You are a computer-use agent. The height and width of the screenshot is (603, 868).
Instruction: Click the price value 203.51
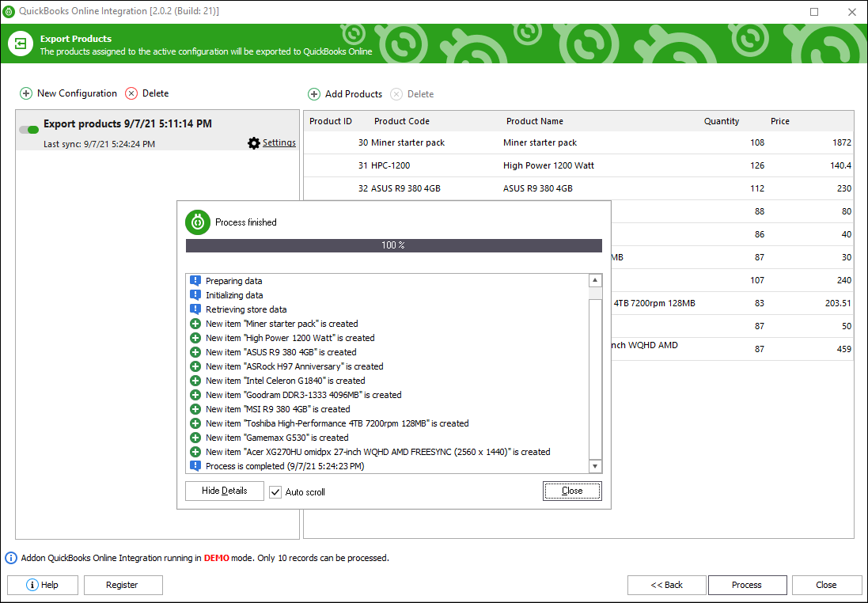(838, 303)
